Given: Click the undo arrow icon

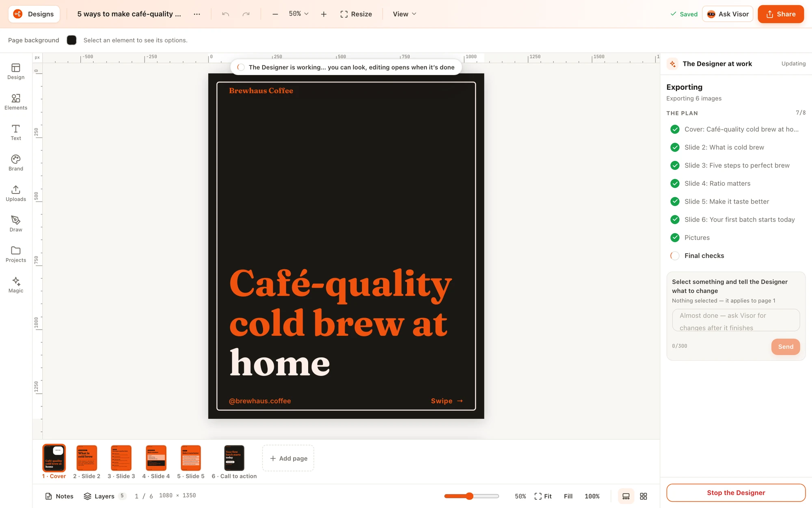Looking at the screenshot, I should pyautogui.click(x=226, y=14).
